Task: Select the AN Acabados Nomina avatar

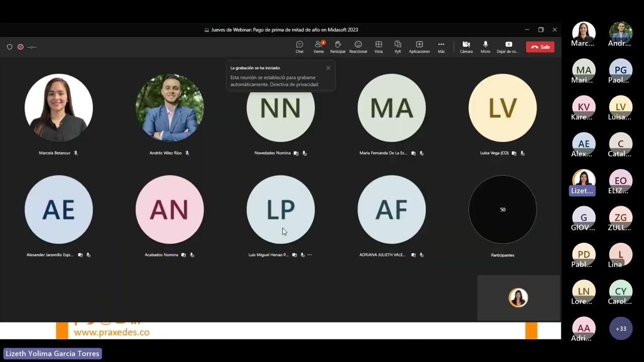Action: coord(170,210)
